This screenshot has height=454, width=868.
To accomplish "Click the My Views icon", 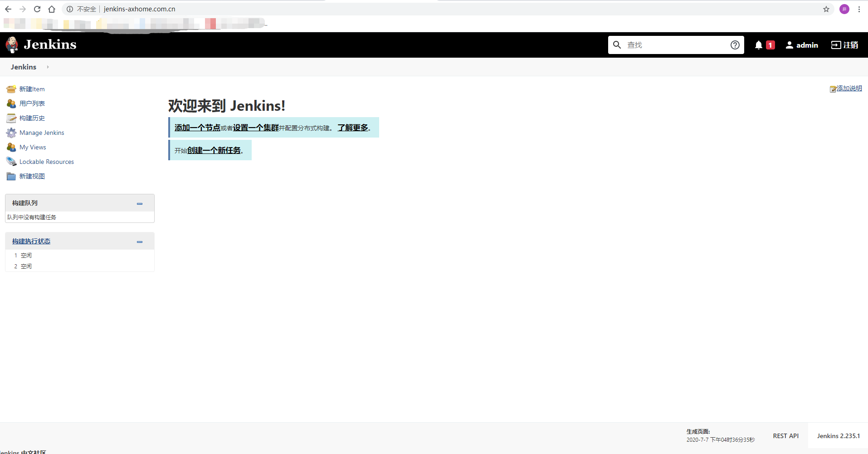I will point(11,147).
